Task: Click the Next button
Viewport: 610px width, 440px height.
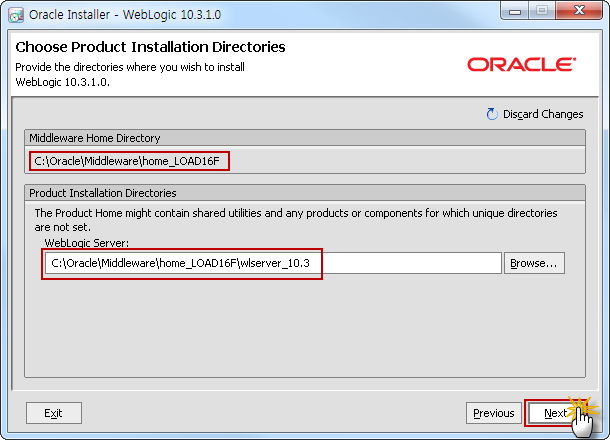Action: pyautogui.click(x=555, y=413)
